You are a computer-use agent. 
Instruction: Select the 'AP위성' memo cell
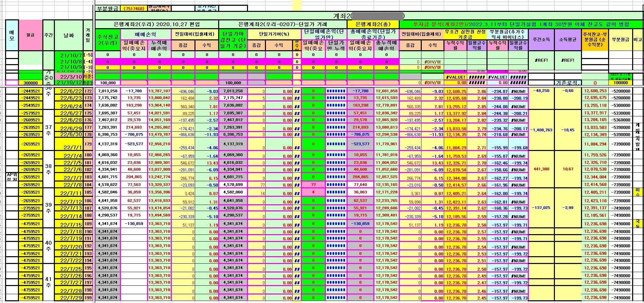12,177
